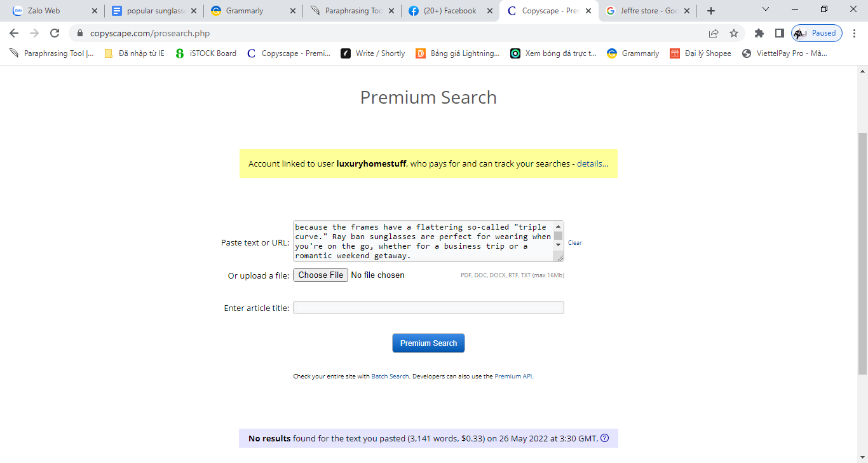Click the No file chosen text
Screen dimensions: 868x463
click(x=377, y=275)
